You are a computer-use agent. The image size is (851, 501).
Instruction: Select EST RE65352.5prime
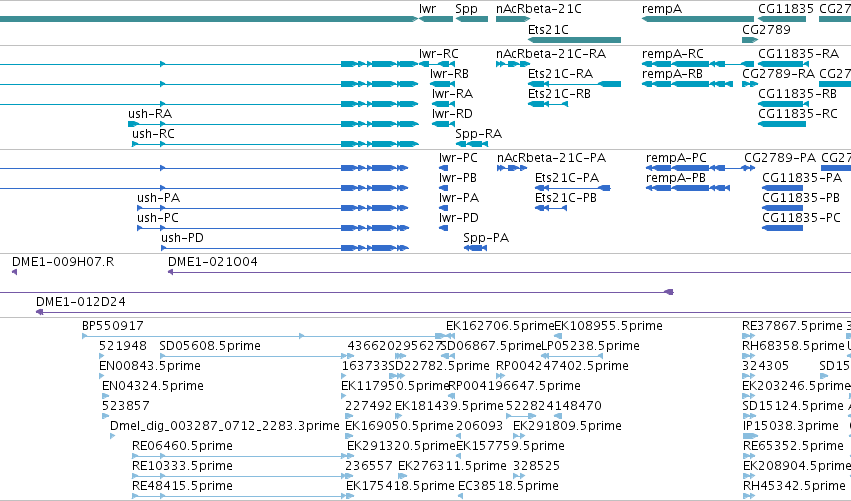(793, 446)
